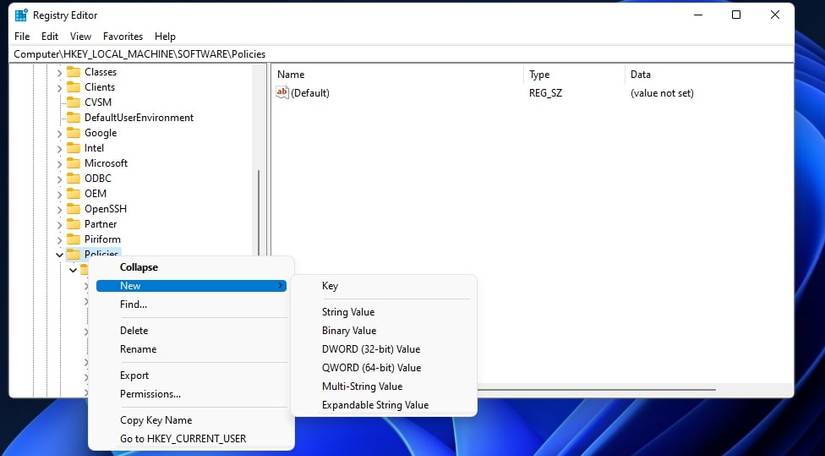Click the CVSM folder icon

(74, 103)
